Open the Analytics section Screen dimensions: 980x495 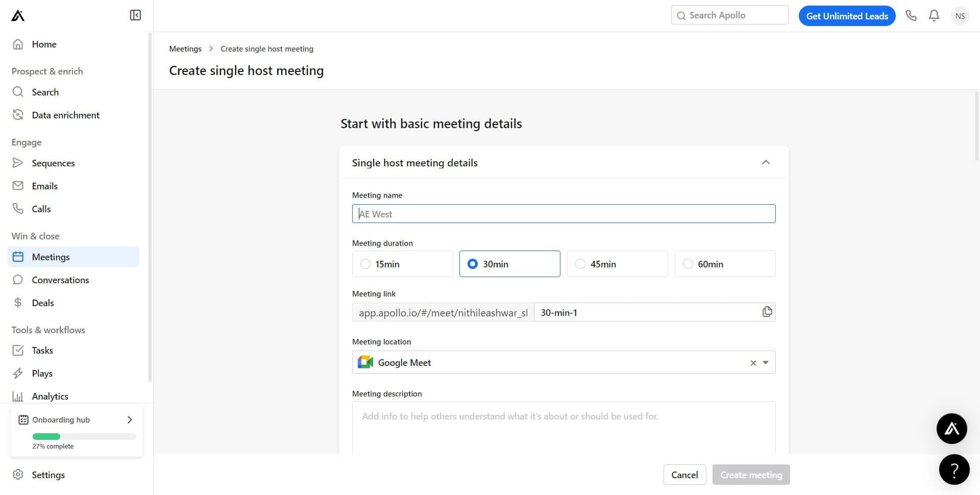pyautogui.click(x=50, y=396)
